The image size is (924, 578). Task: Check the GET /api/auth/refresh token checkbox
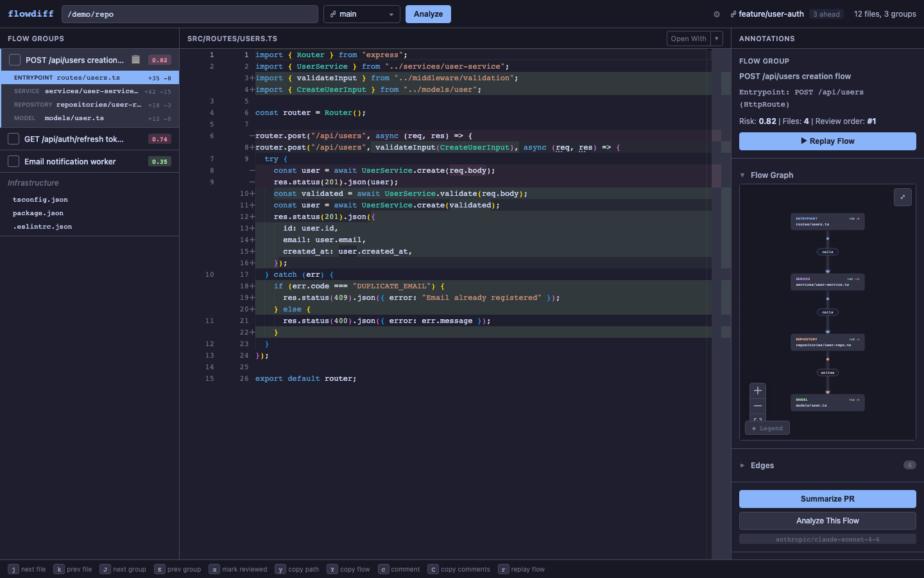(x=13, y=139)
